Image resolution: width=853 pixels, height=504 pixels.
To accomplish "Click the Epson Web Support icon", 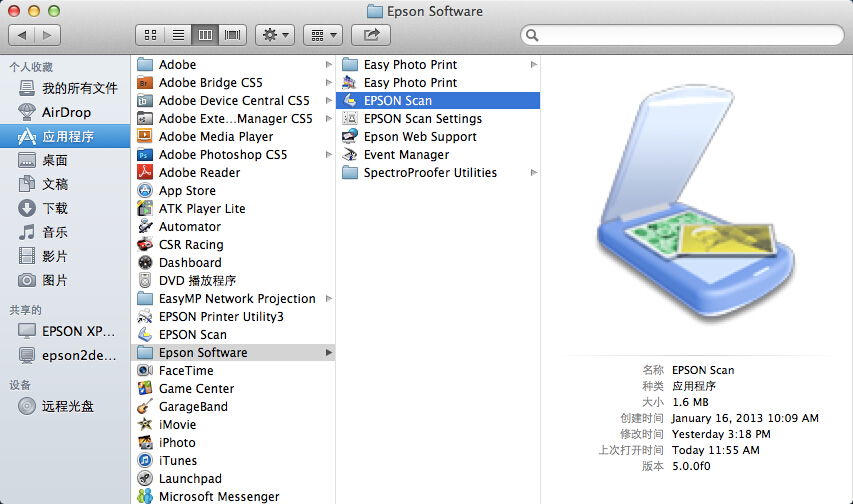I will (350, 136).
